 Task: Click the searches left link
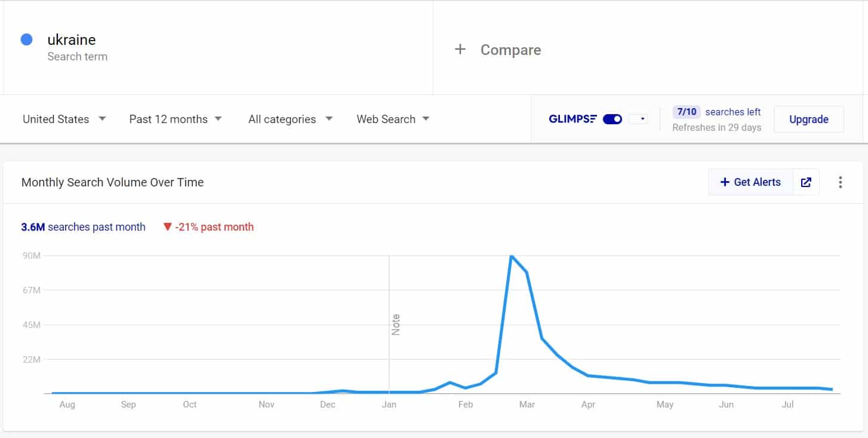point(732,112)
